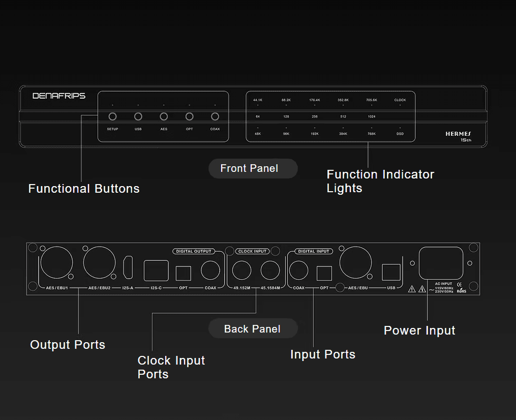Viewport: 516px width, 420px height.
Task: Click the 384K indicator label
Action: tap(343, 134)
